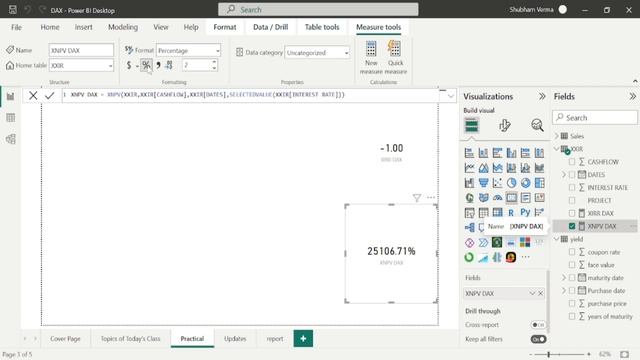Cancel the formula with the X icon
This screenshot has height=360, width=640.
pyautogui.click(x=33, y=96)
